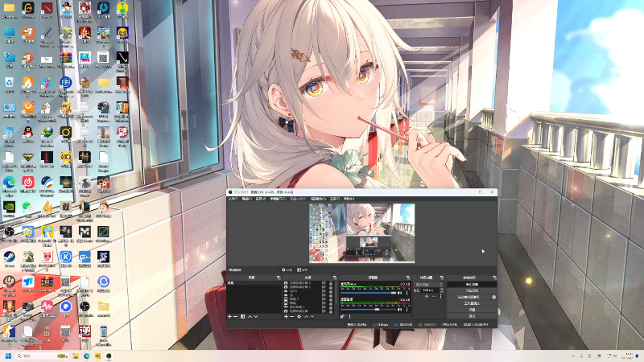644x362 pixels.
Task: Pop out the Scene Transitions dock float icon
Action: click(441, 278)
